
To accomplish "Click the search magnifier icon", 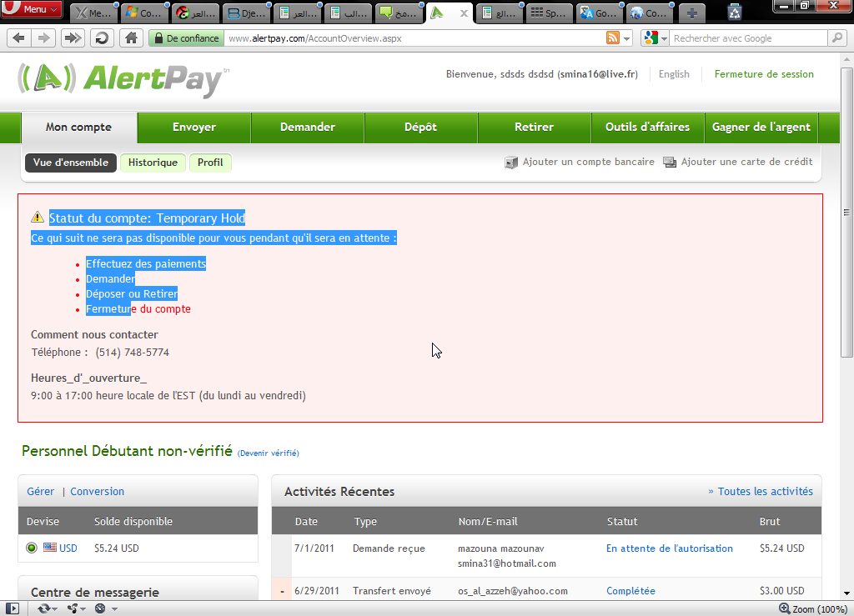I will pos(837,38).
